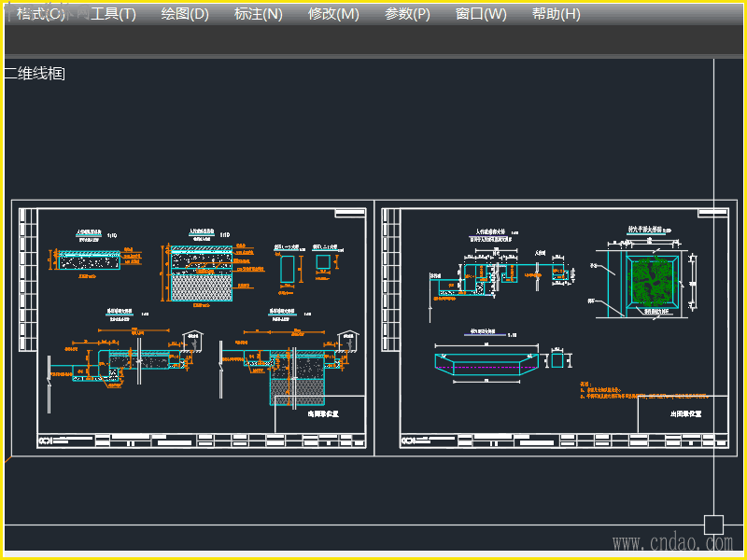Open the 工具(T) Tools menu
The width and height of the screenshot is (747, 560).
(x=113, y=14)
